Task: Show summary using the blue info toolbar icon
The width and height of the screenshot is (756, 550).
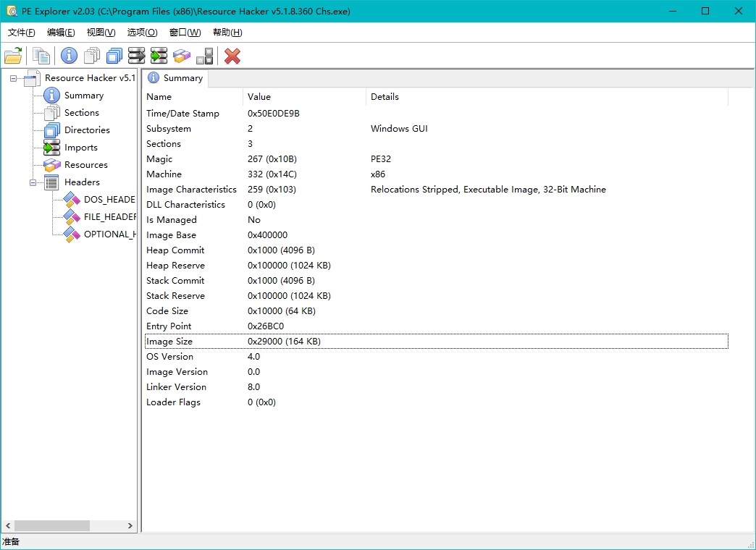Action: click(x=69, y=56)
